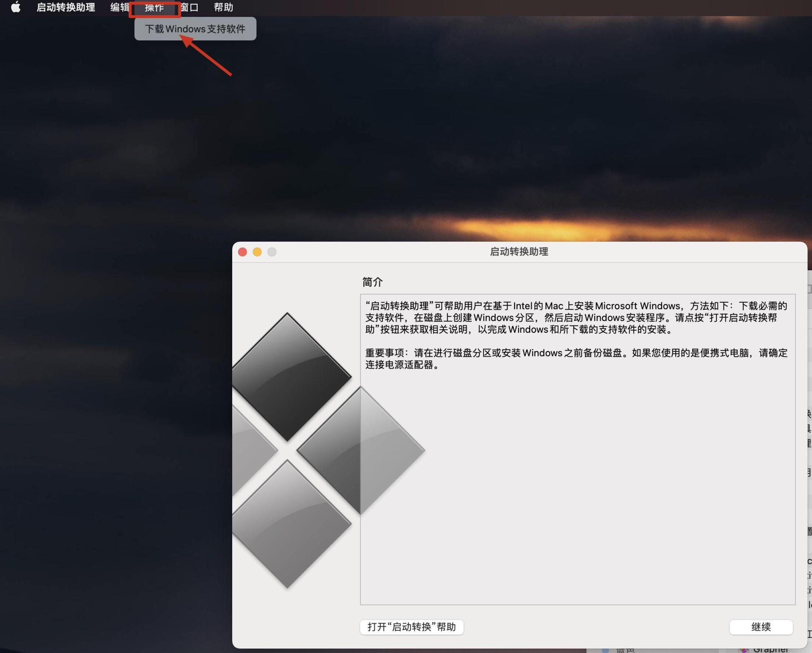The image size is (812, 653).
Task: Click the grayed-out zoom window button
Action: (272, 252)
